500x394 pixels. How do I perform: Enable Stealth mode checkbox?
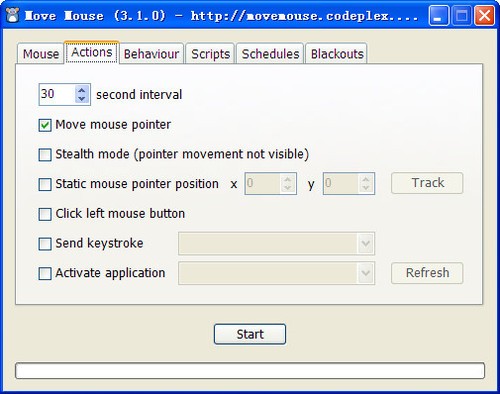click(45, 155)
